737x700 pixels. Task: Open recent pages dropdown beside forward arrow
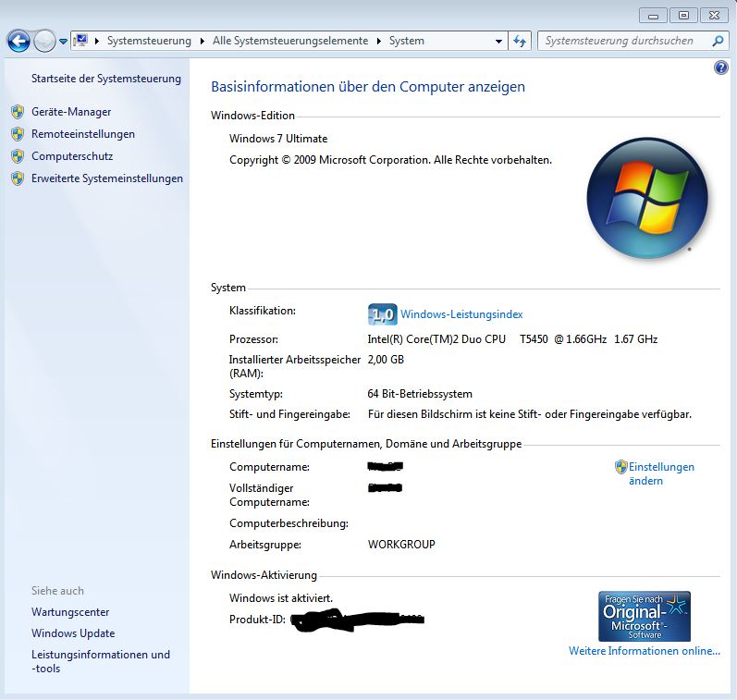coord(63,42)
